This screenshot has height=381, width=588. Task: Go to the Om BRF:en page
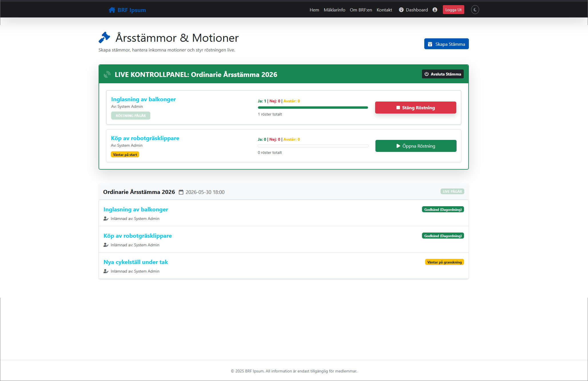(x=361, y=10)
